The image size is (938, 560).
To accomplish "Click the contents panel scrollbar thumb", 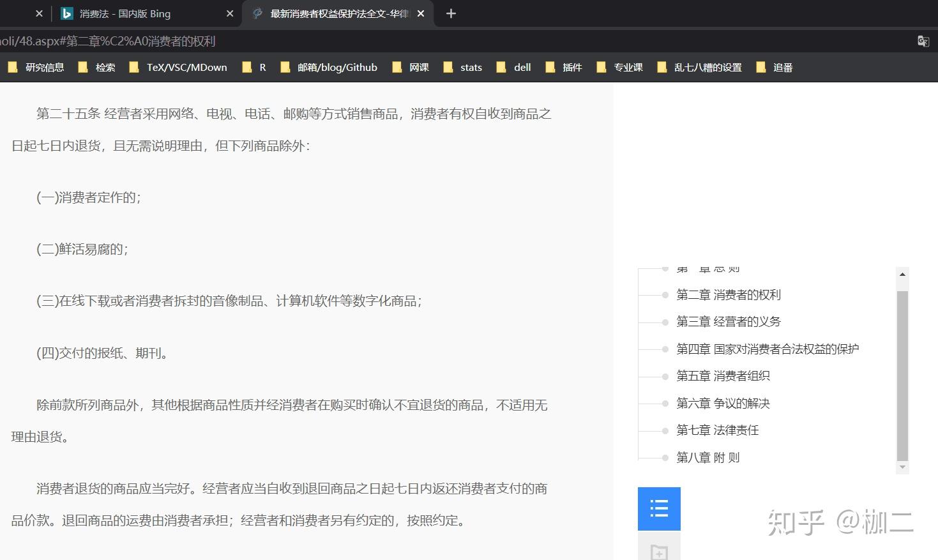I will point(902,375).
